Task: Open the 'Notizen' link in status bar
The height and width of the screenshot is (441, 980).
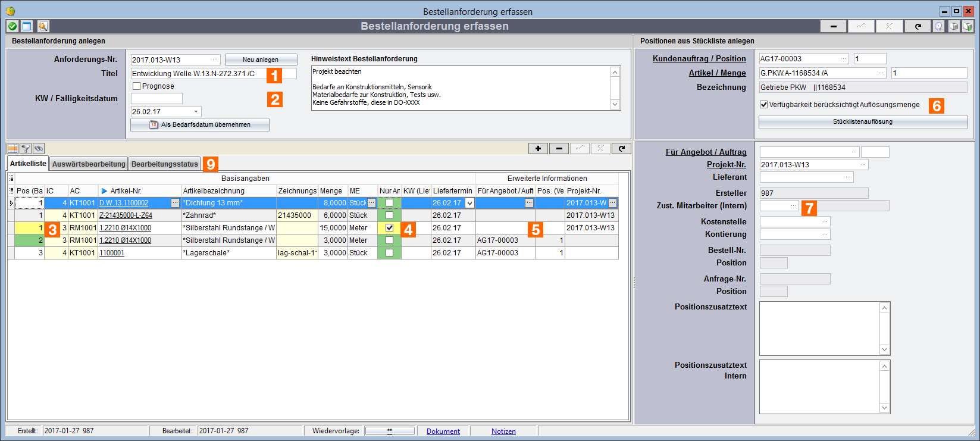Action: pos(503,431)
